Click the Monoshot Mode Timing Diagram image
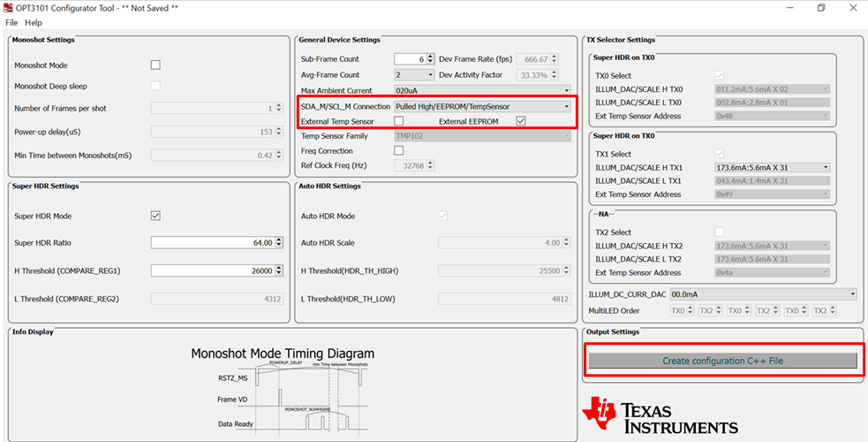 [283, 389]
